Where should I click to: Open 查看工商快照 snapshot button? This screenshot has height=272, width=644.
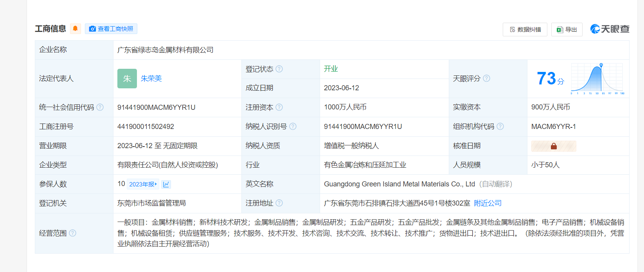point(111,29)
